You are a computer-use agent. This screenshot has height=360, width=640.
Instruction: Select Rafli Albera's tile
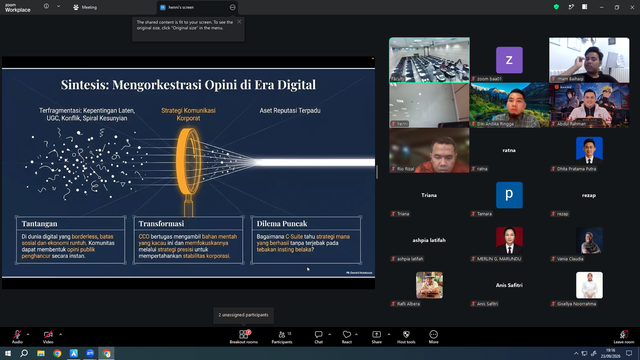click(429, 285)
